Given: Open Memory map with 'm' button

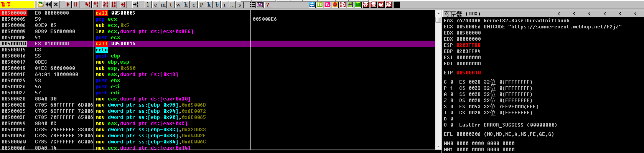Looking at the screenshot, I should [x=163, y=5].
